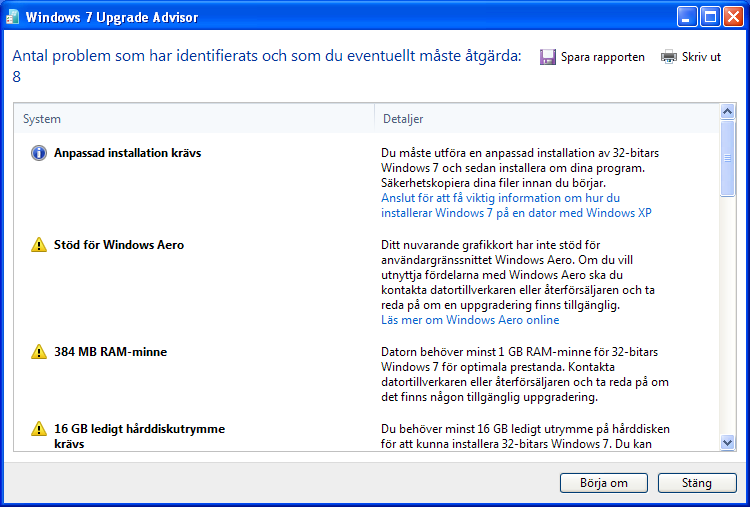This screenshot has height=507, width=750.
Task: Click the Antal problem heading text
Action: [266, 66]
